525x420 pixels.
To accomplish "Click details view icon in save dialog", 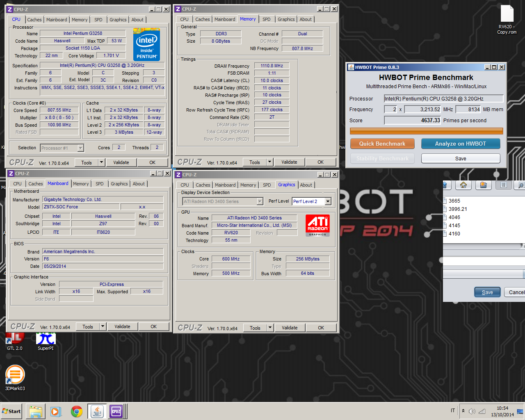I will tap(520, 185).
